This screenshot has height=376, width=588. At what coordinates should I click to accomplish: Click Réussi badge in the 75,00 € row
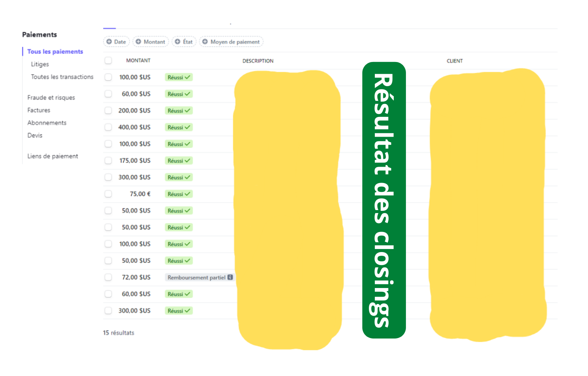click(x=179, y=194)
